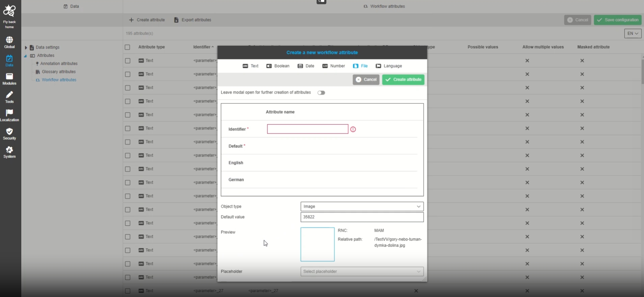Click the red error icon beside Identifier field
This screenshot has width=644, height=297.
(353, 129)
